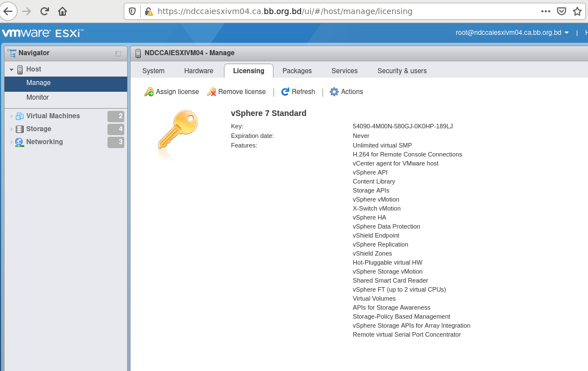Select the Licensing tab
The width and height of the screenshot is (588, 371).
point(249,71)
